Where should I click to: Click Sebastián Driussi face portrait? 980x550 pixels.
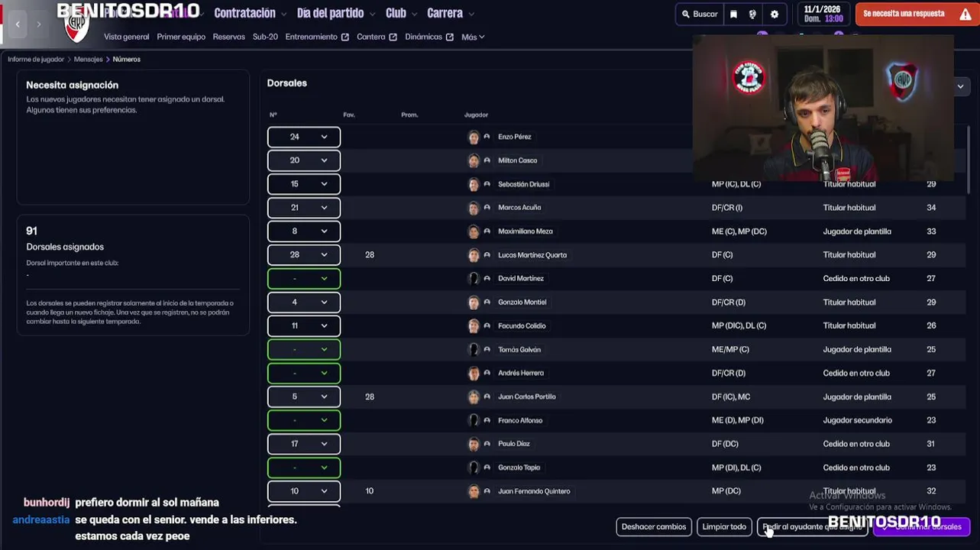[x=474, y=184]
